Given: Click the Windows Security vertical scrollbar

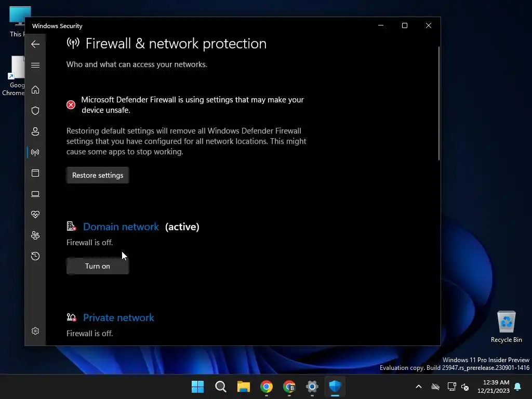Looking at the screenshot, I should 438,103.
